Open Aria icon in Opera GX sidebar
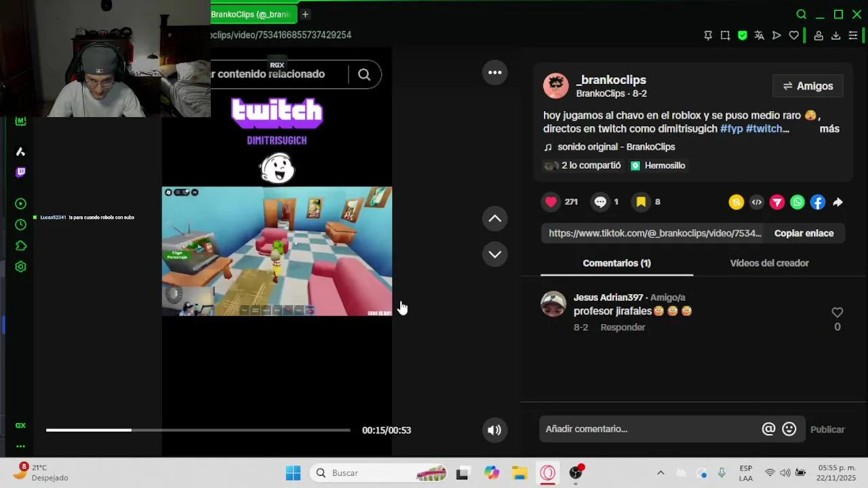Screen dimensions: 868x488 coord(20,152)
